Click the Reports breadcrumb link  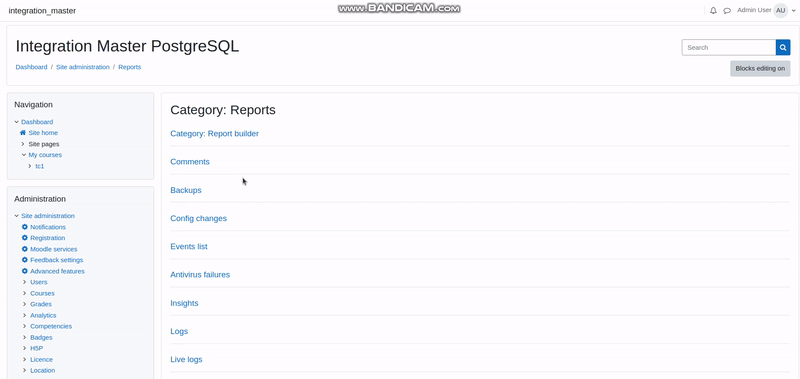coord(130,67)
